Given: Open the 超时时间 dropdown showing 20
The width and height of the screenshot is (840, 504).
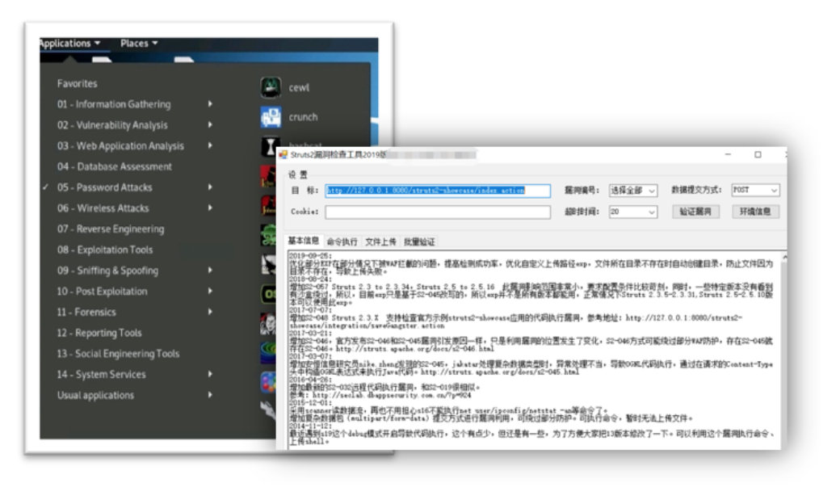Looking at the screenshot, I should click(x=632, y=212).
